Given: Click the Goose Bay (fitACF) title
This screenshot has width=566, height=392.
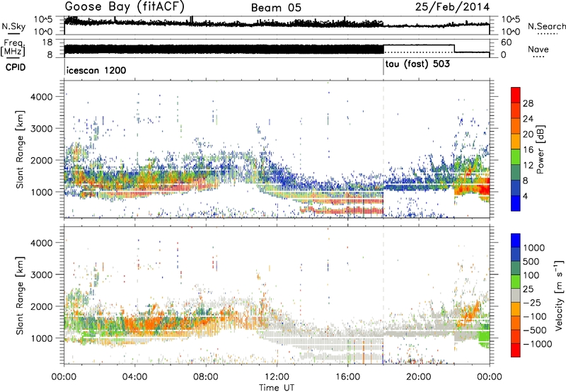Looking at the screenshot, I should click(x=125, y=7).
